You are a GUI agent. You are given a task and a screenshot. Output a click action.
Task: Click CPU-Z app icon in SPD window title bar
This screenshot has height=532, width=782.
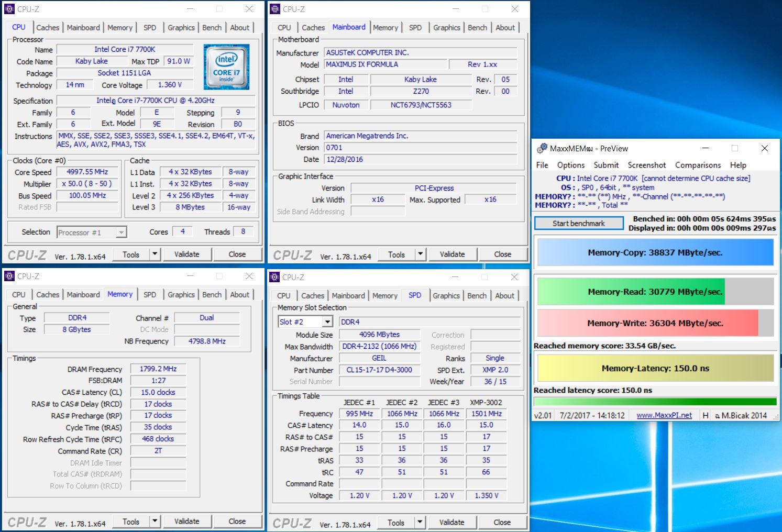coord(274,277)
